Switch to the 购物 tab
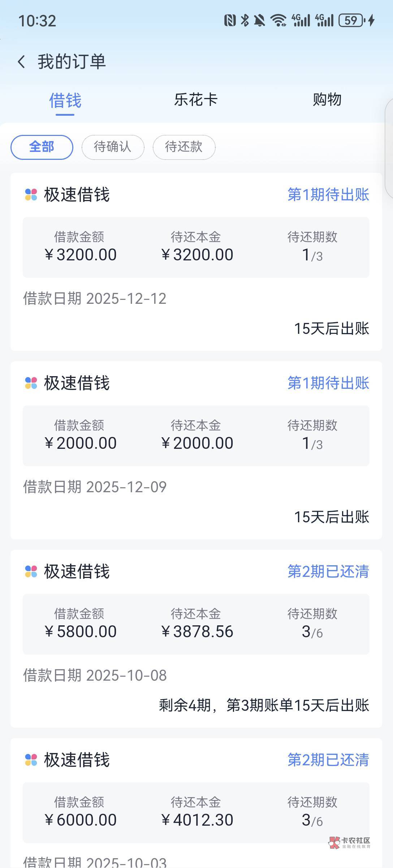This screenshot has height=868, width=393. click(x=327, y=100)
